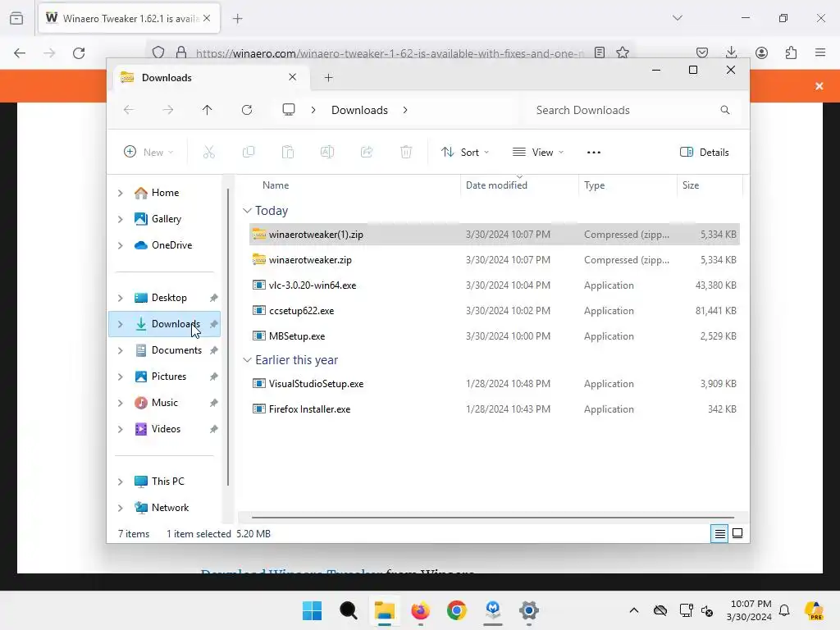Image resolution: width=840 pixels, height=630 pixels.
Task: Select the Winaero Tweaker Firefox tab
Action: point(127,18)
